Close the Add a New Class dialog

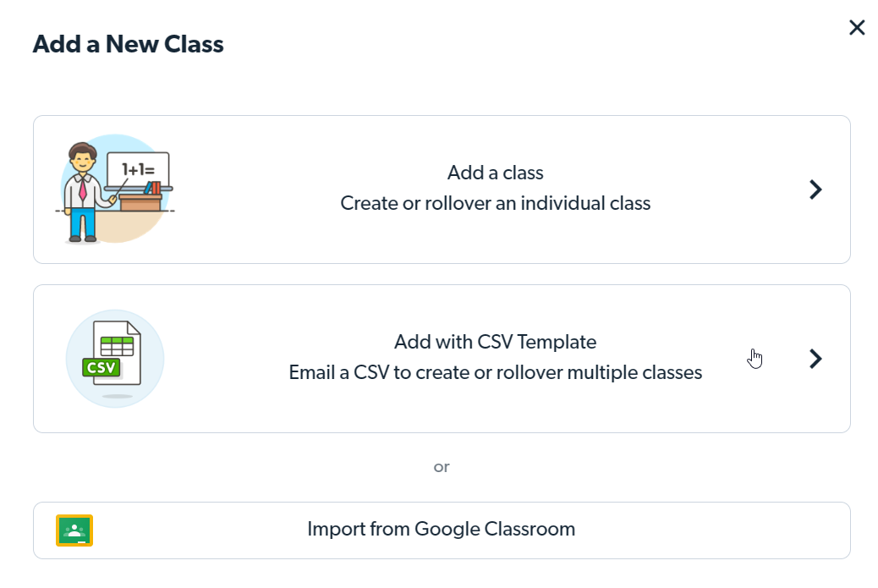(857, 27)
